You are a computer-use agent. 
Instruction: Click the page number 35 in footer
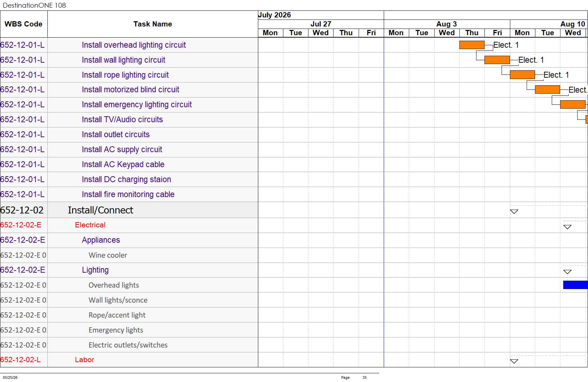tap(365, 377)
